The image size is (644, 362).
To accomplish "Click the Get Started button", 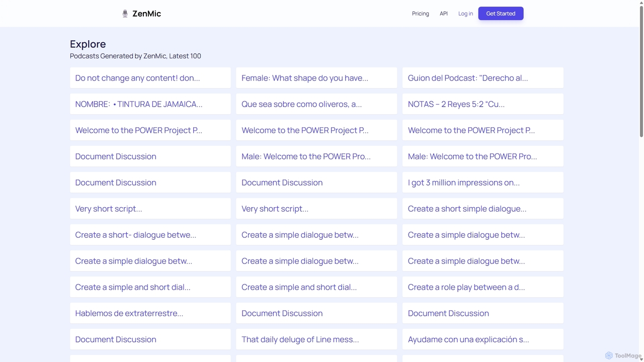I will pyautogui.click(x=501, y=14).
